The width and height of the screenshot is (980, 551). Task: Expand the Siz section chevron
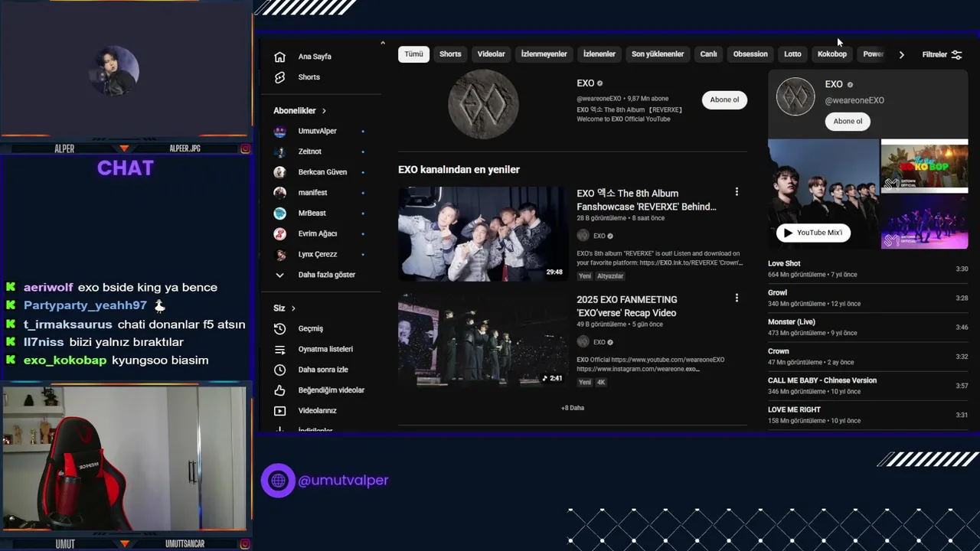coord(293,308)
